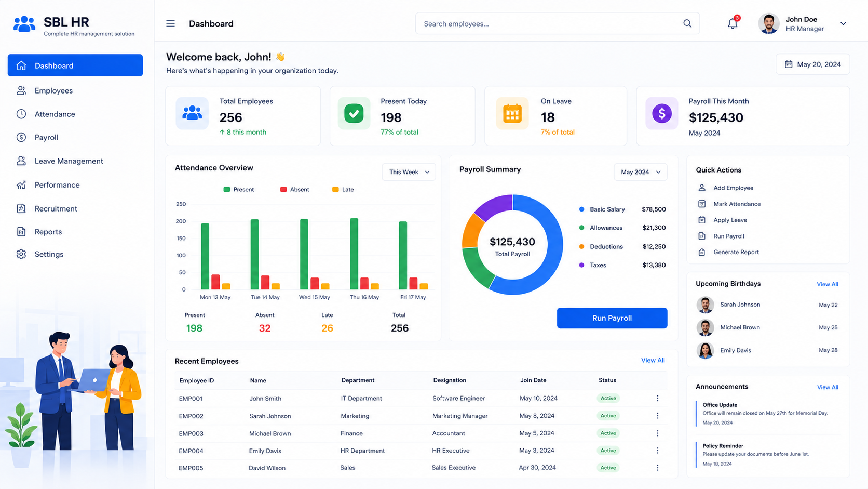Open the May 2024 payroll period dropdown
This screenshot has height=489, width=868.
pos(640,172)
